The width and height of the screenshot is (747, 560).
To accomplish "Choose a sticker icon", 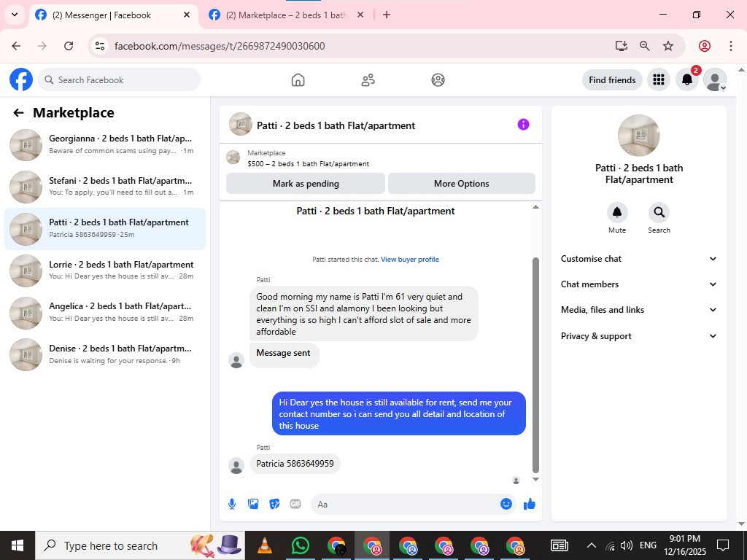I will (x=274, y=504).
